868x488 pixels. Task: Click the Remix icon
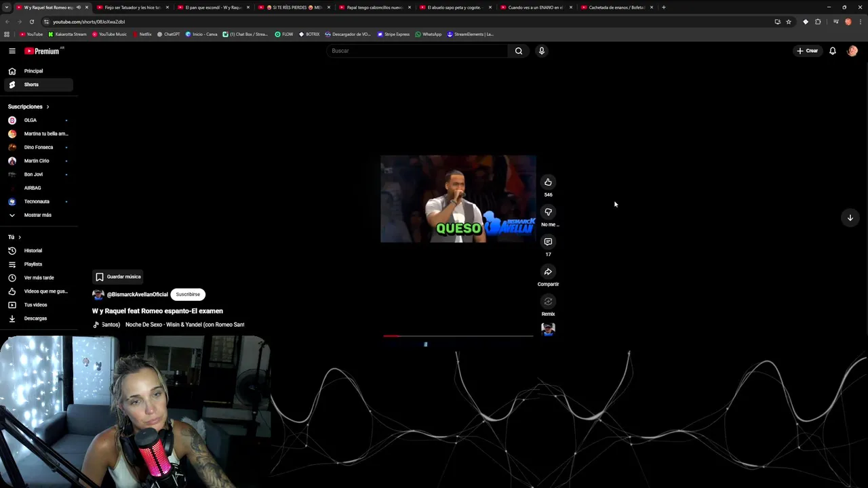point(548,302)
